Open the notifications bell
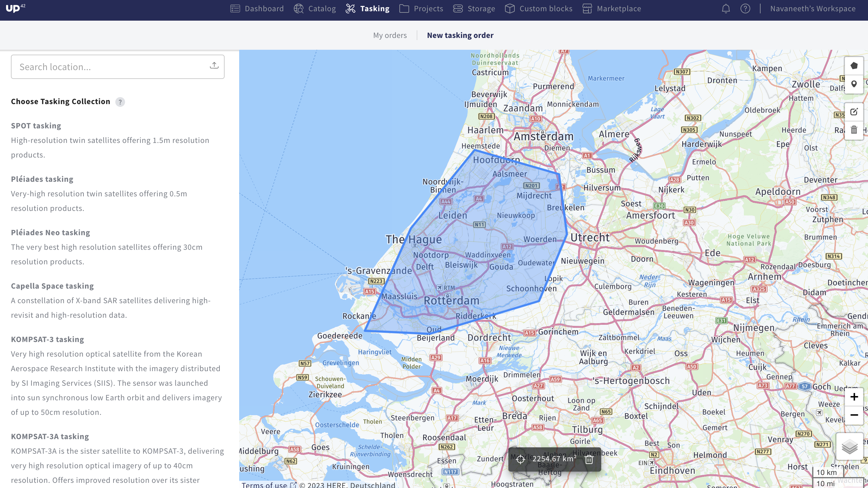 (726, 9)
